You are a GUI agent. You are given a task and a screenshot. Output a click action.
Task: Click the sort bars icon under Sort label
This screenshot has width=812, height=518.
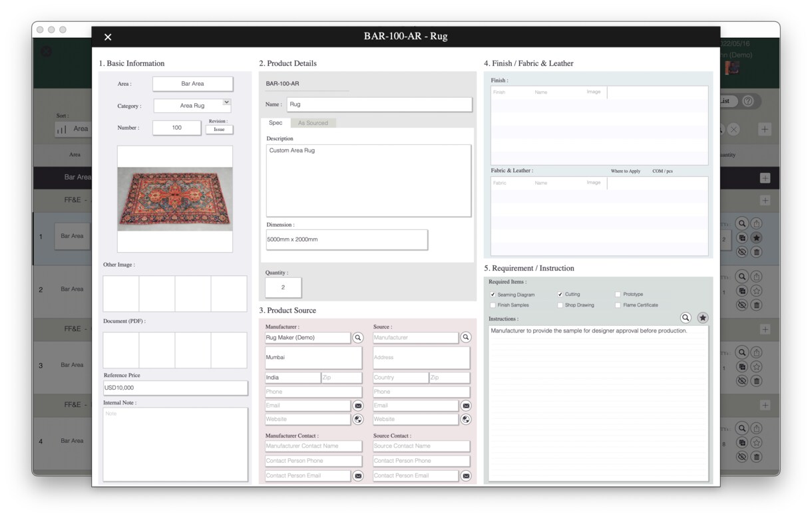pos(61,129)
